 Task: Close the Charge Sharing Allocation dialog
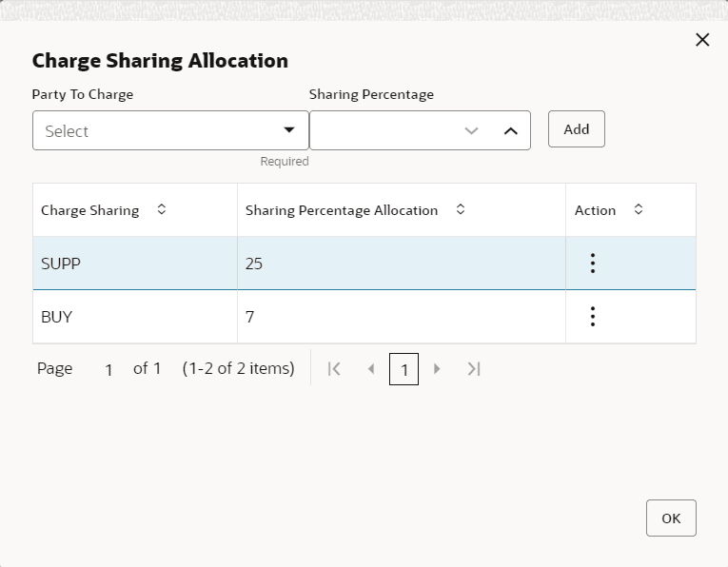tap(702, 40)
